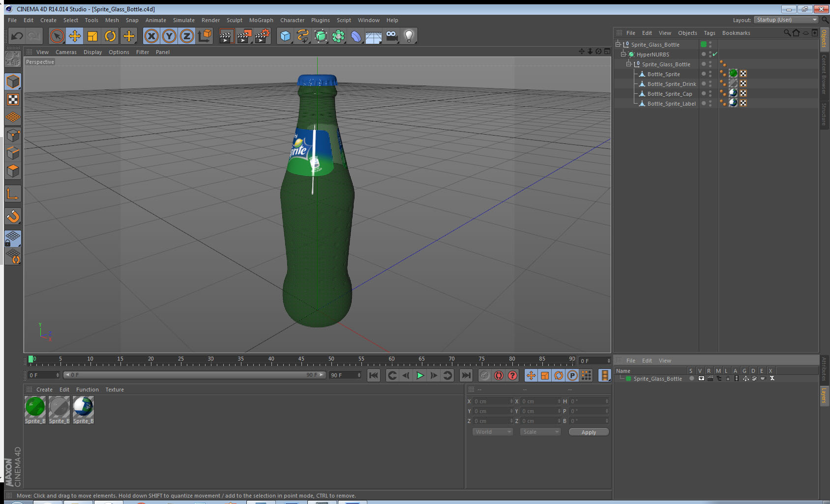The image size is (830, 504).
Task: Toggle Bottle_Sprite_Drink visibility dots
Action: 710,84
